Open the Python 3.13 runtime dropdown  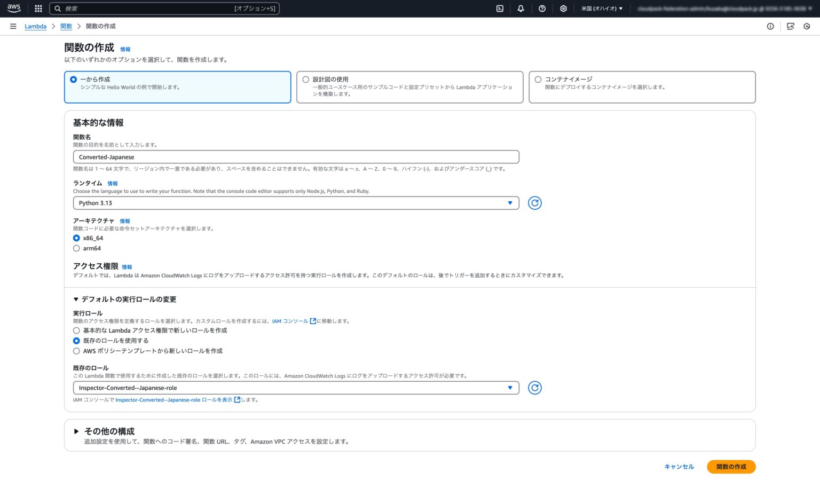(296, 203)
